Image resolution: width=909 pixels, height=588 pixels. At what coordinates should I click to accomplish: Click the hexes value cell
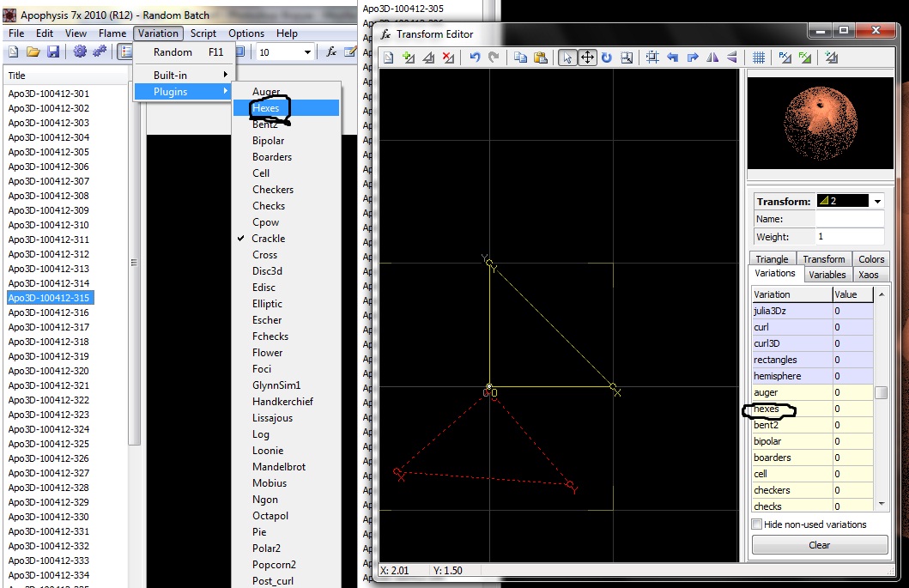pos(852,409)
